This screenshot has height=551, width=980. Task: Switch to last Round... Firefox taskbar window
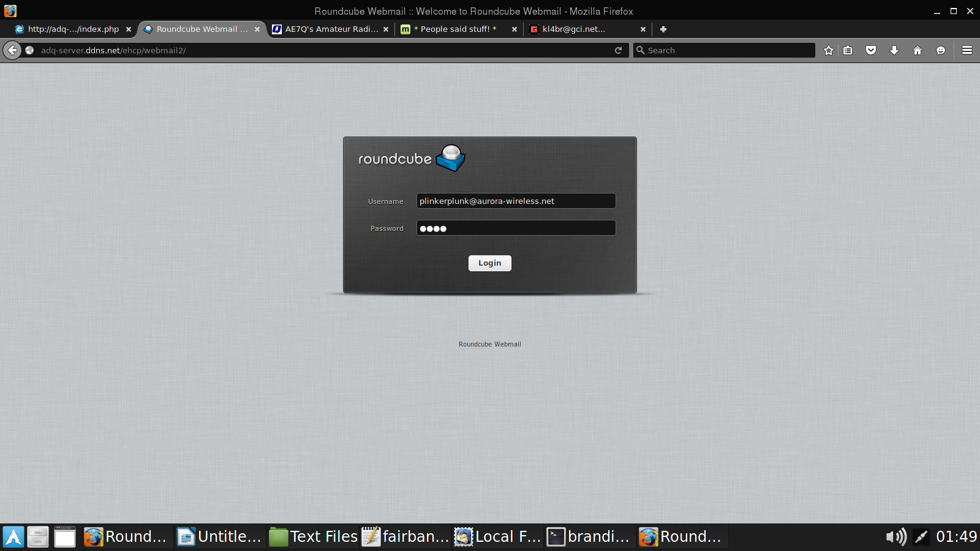tap(682, 537)
